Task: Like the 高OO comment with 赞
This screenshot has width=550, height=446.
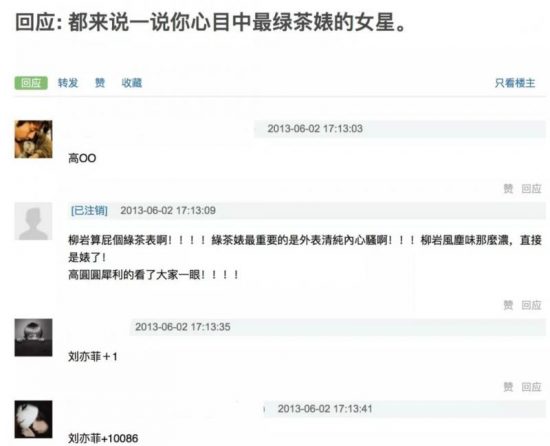Action: (508, 189)
